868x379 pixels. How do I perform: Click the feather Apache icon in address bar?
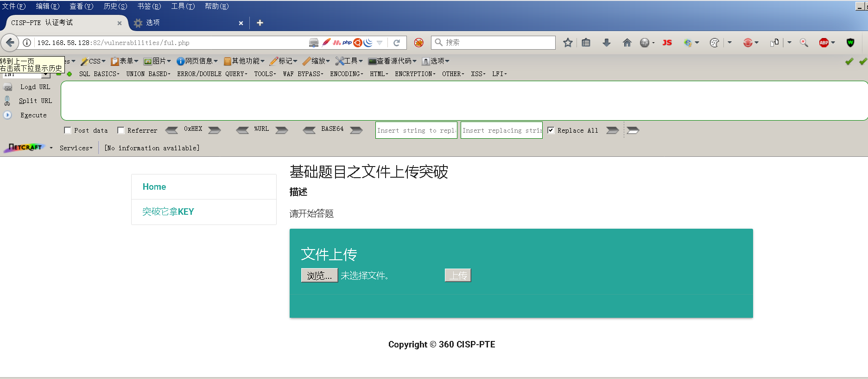coord(326,43)
